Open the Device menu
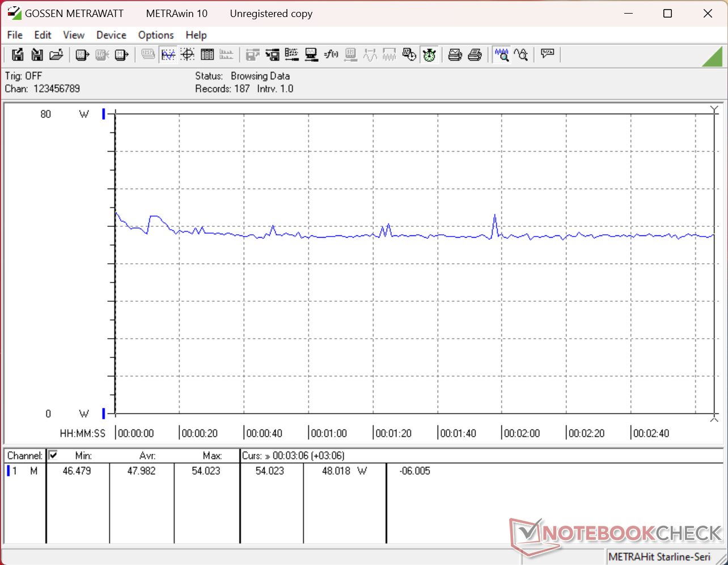 tap(111, 35)
